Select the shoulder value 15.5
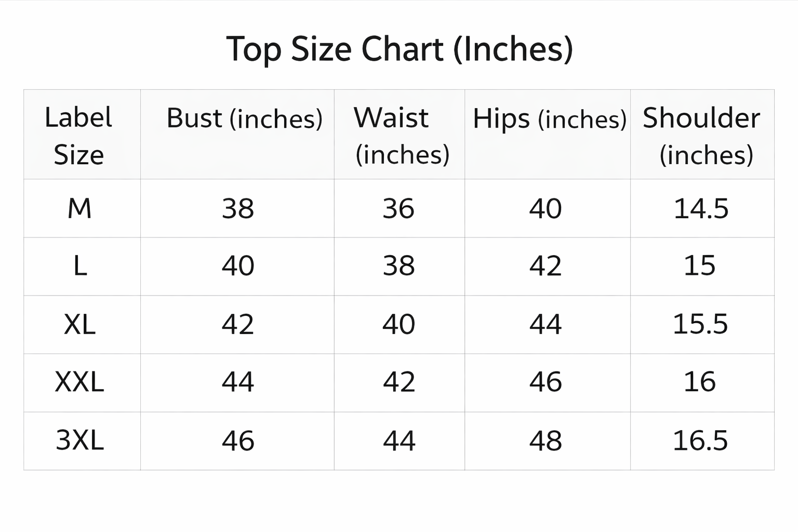 pos(700,325)
